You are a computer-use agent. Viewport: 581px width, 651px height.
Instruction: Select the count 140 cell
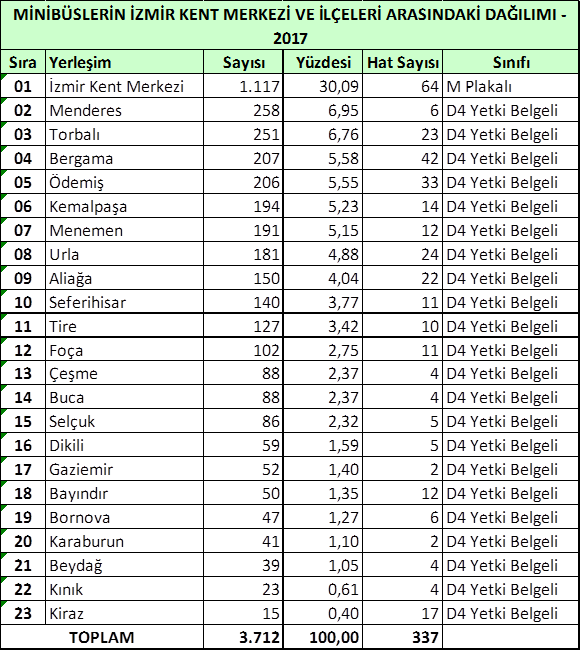click(x=243, y=302)
